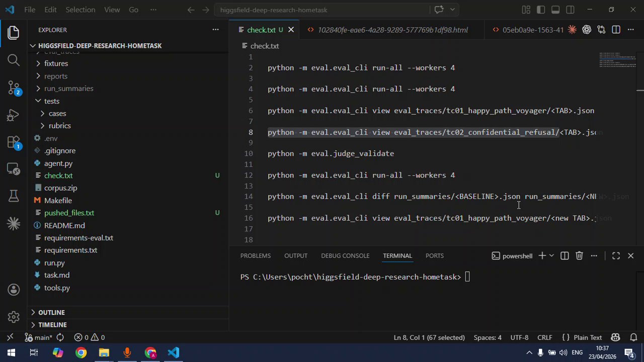Open the Accounts menu
The image size is (644, 362).
coord(14,290)
